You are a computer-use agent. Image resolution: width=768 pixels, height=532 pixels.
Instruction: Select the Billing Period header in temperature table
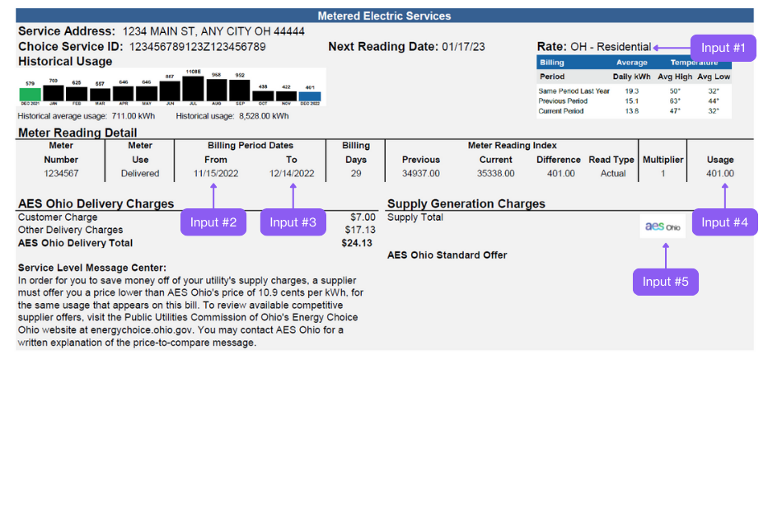552,68
